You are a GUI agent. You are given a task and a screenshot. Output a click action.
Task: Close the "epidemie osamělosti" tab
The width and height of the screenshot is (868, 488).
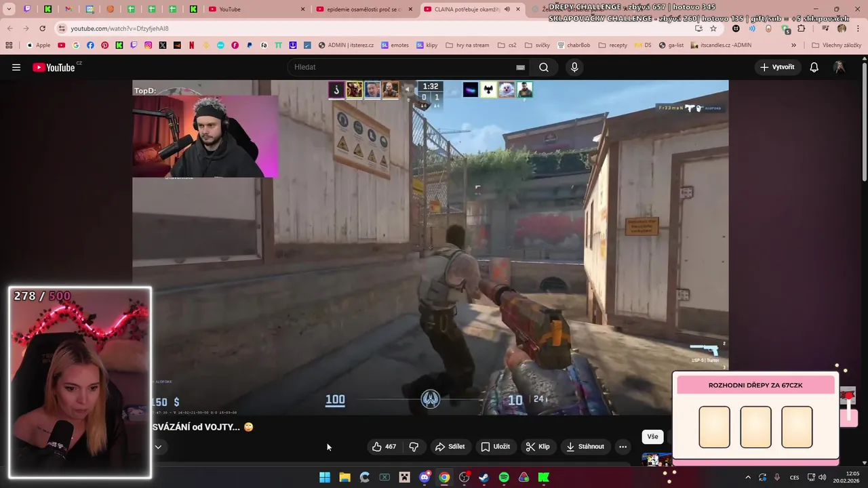tap(410, 9)
